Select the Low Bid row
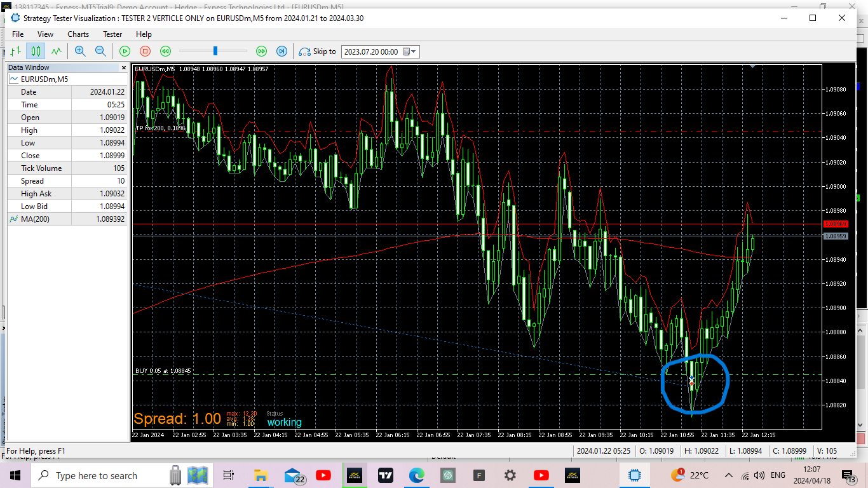 (67, 207)
